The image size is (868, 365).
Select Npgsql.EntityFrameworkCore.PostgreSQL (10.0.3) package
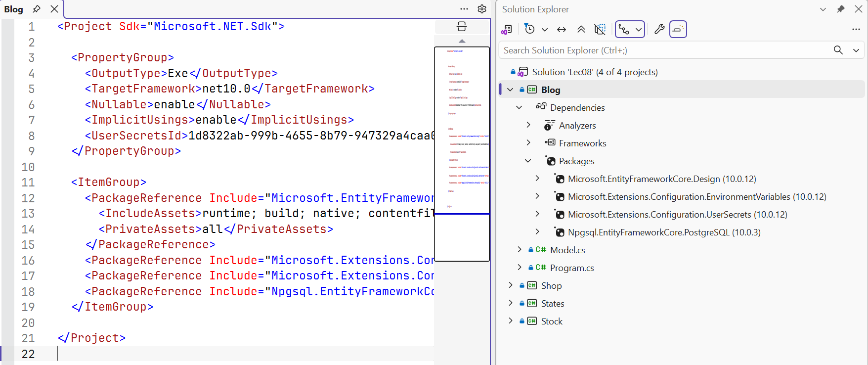(x=664, y=232)
